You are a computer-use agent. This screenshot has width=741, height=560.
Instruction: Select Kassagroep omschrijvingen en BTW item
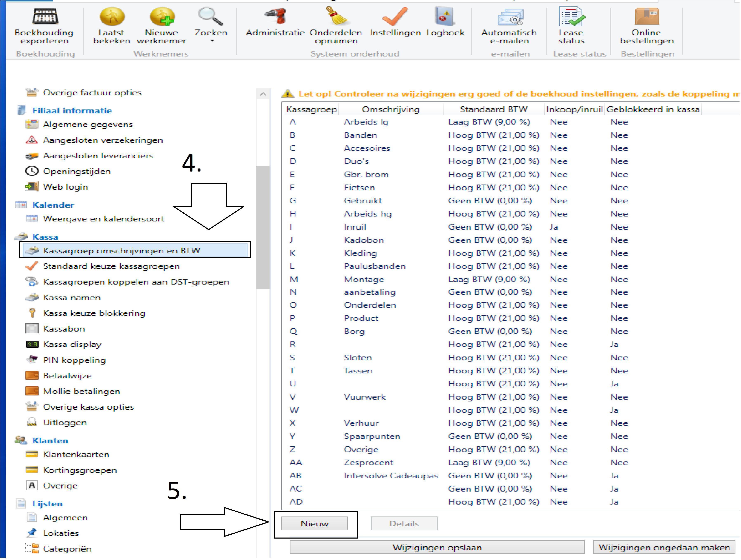point(122,251)
